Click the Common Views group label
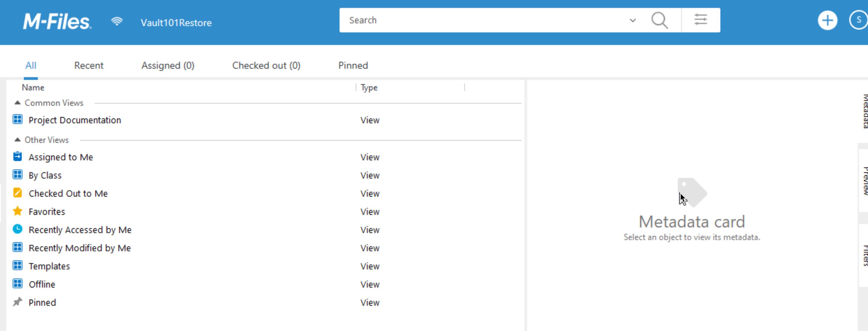Viewport: 868px width, 331px height. point(54,103)
